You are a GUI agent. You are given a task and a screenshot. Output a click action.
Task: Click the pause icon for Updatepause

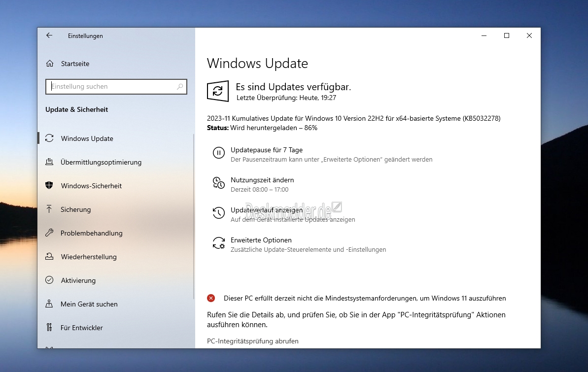pyautogui.click(x=219, y=153)
